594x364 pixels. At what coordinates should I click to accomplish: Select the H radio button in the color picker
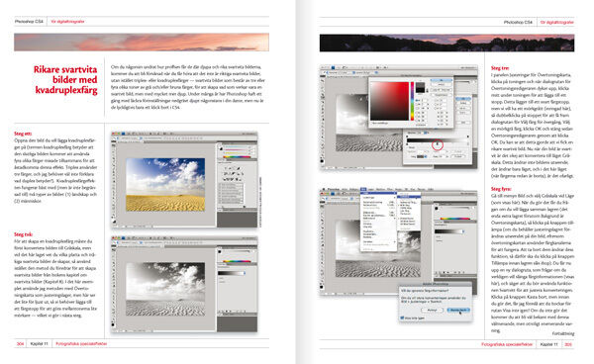pyautogui.click(x=418, y=101)
